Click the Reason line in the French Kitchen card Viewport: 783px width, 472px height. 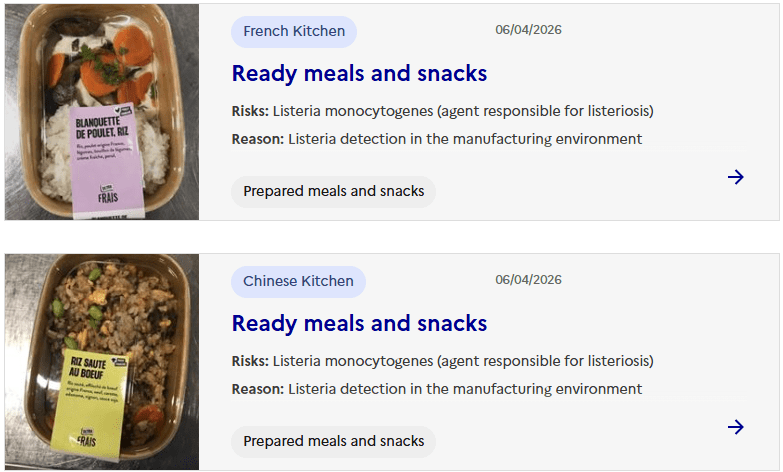pos(436,139)
